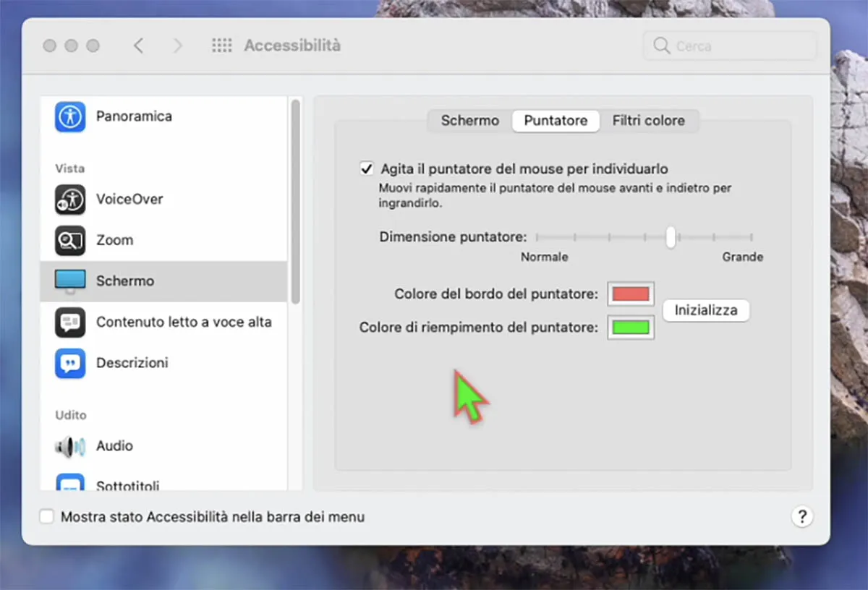Screen dimensions: 868x590
Task: Click the Schermo sidebar icon
Action: pyautogui.click(x=69, y=281)
